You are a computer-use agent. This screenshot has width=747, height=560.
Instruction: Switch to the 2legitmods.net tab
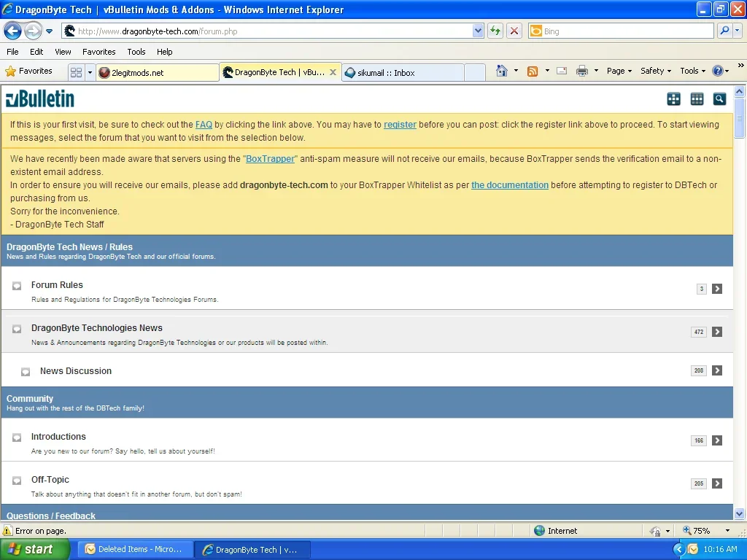point(158,73)
